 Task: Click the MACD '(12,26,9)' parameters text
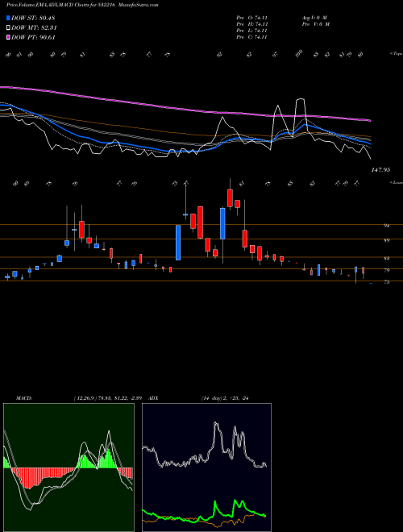[85, 398]
